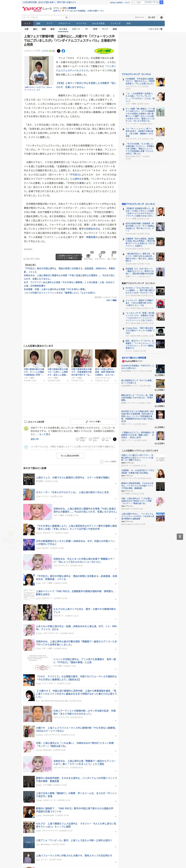Image resolution: width=186 pixels, height=868 pixels.
Task: Click the うーん reaction on comment
Action: click(x=107, y=439)
